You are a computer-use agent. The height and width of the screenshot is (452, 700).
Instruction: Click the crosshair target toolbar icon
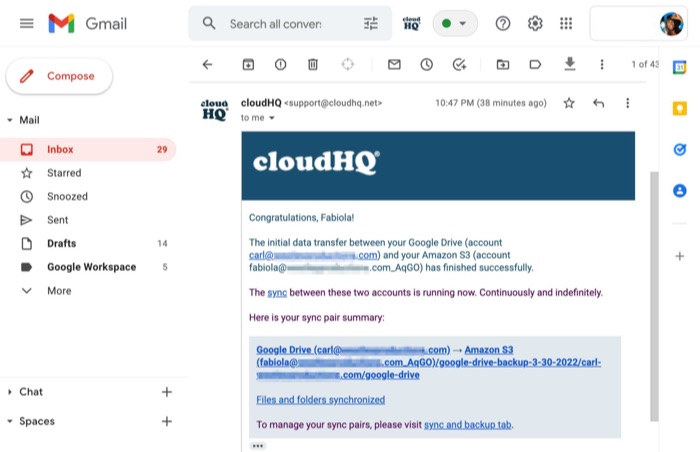pos(347,65)
